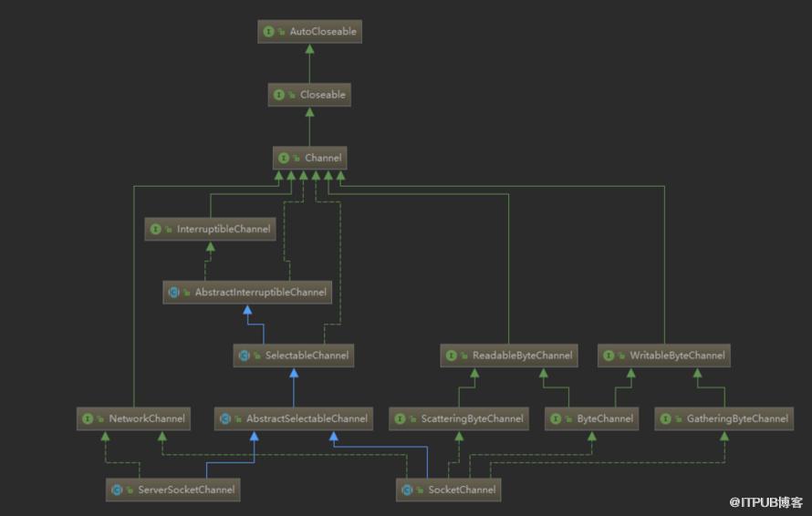This screenshot has height=516, width=812.
Task: Click the SocketChannel class node
Action: pyautogui.click(x=449, y=490)
